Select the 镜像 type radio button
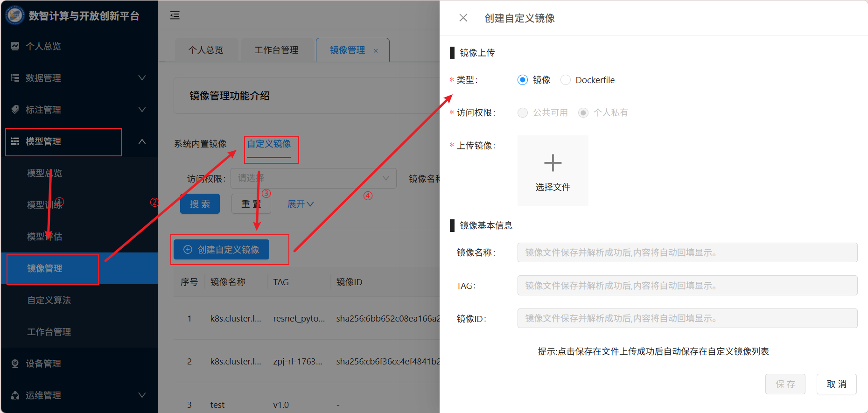Viewport: 868px width, 413px height. pyautogui.click(x=523, y=80)
